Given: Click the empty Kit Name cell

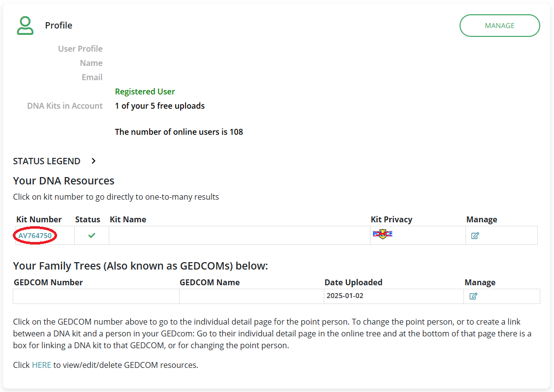Looking at the screenshot, I should tap(239, 236).
